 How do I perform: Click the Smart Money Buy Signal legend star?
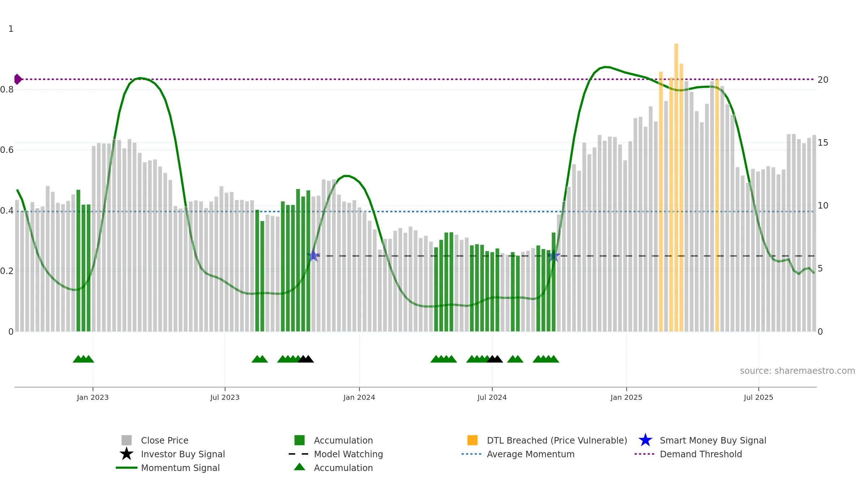[645, 440]
